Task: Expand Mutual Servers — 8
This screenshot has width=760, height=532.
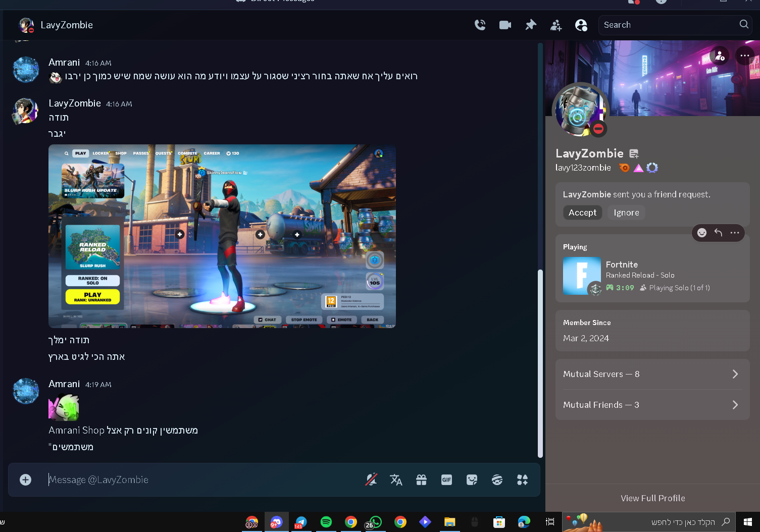Action: (x=652, y=374)
